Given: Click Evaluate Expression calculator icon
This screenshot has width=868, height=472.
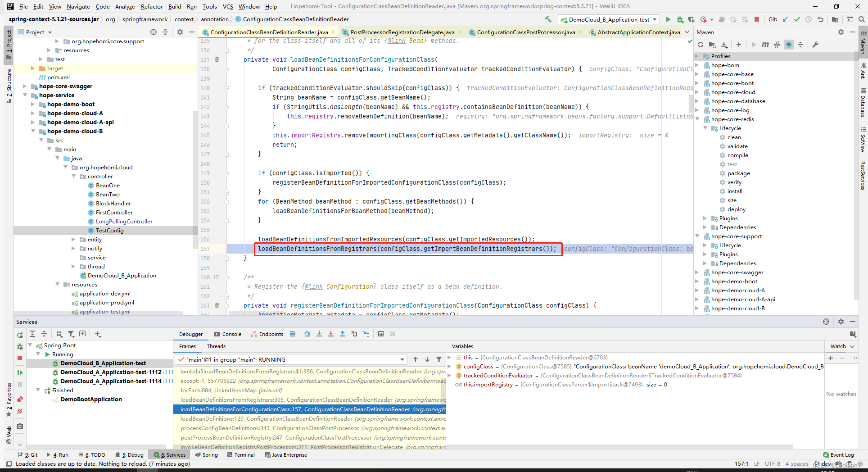Looking at the screenshot, I should pyautogui.click(x=381, y=334).
